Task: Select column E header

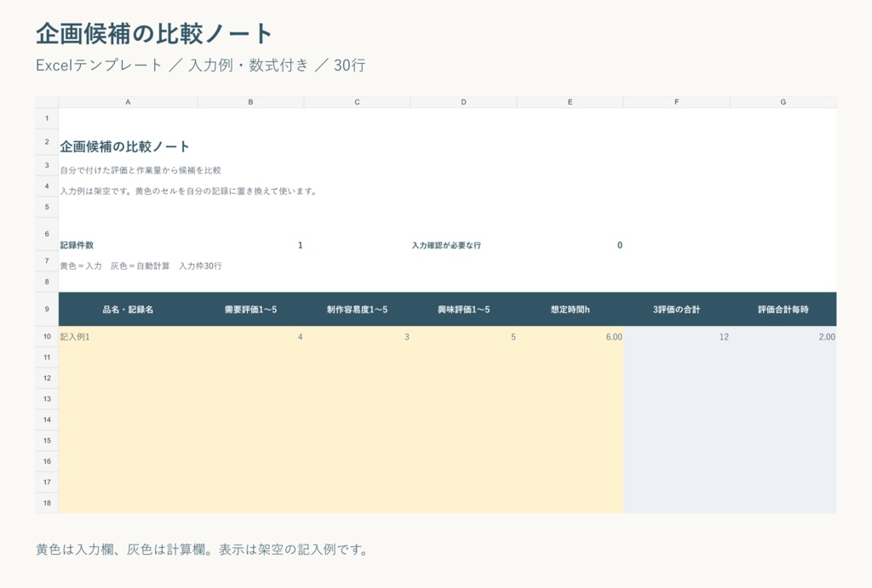Action: tap(570, 102)
